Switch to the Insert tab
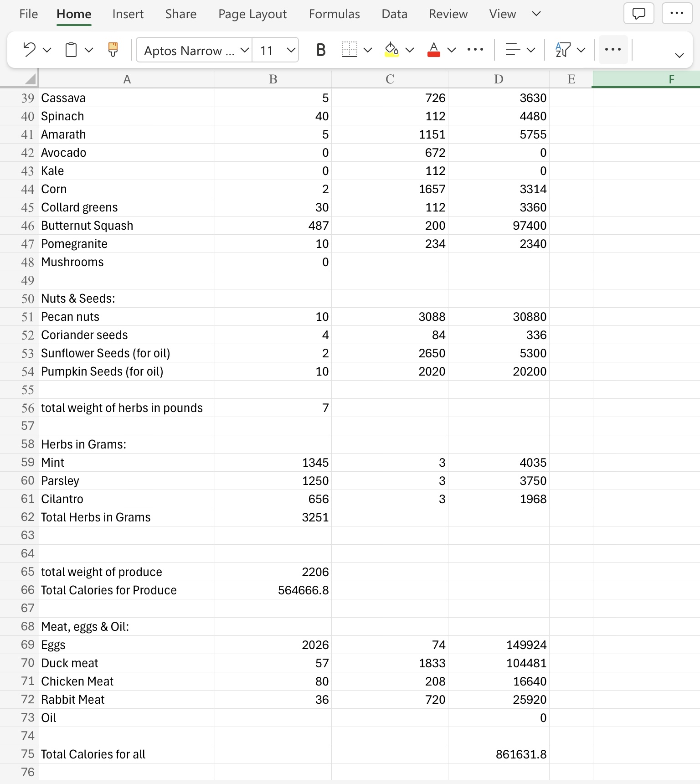This screenshot has width=700, height=784. [x=128, y=14]
